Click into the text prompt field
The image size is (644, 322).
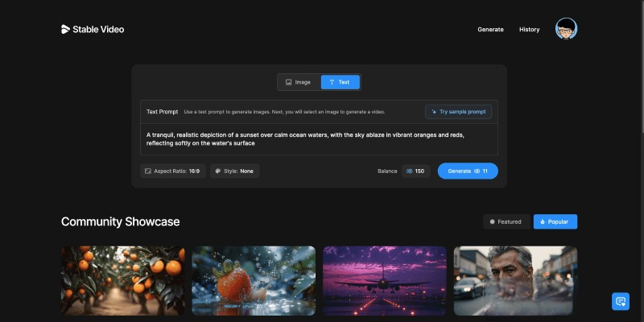click(319, 139)
